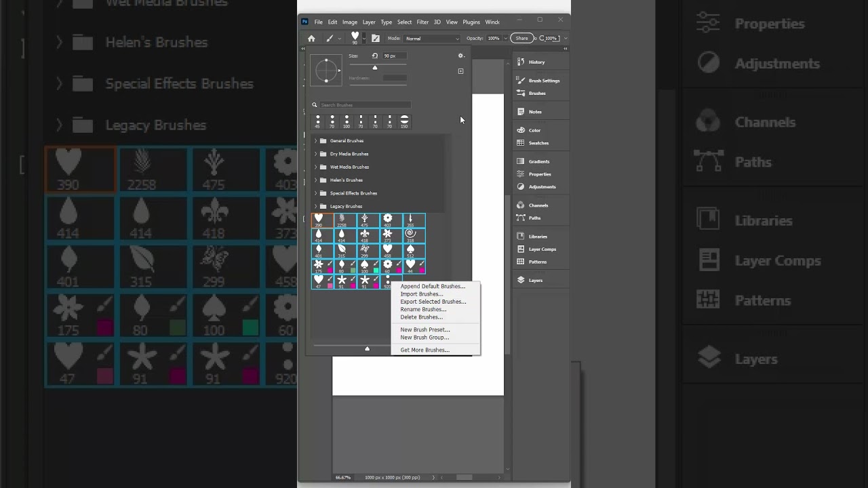Toggle the Brush Settings panel button in options bar
868x488 pixels.
click(376, 39)
